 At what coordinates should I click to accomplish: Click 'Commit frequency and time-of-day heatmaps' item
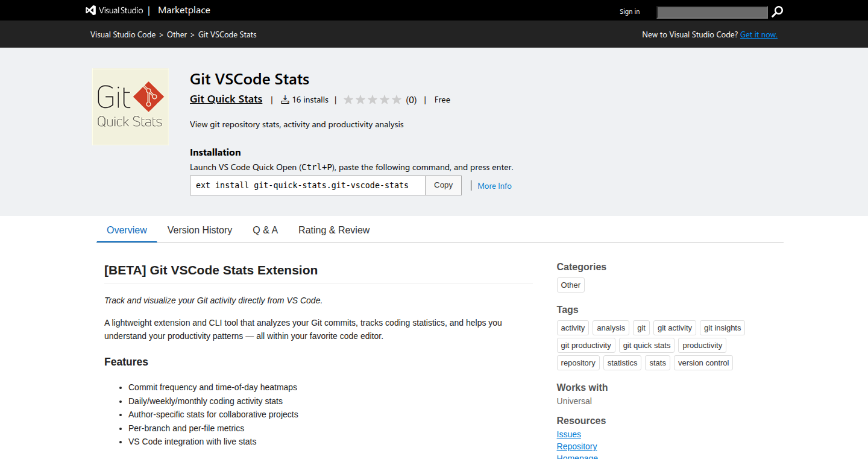coord(213,387)
